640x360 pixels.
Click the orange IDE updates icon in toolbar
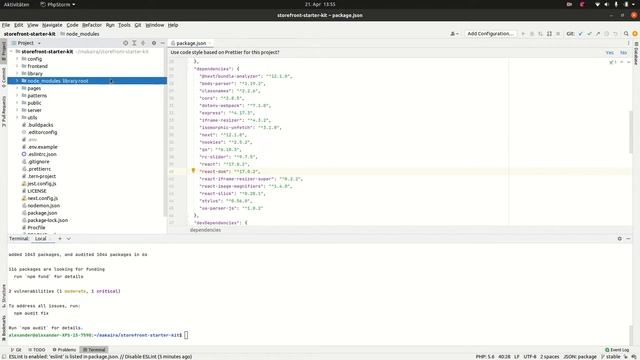coord(635,34)
